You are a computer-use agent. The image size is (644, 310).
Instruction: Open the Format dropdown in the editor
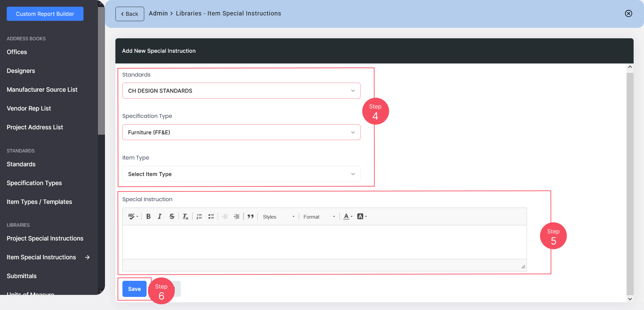click(319, 217)
